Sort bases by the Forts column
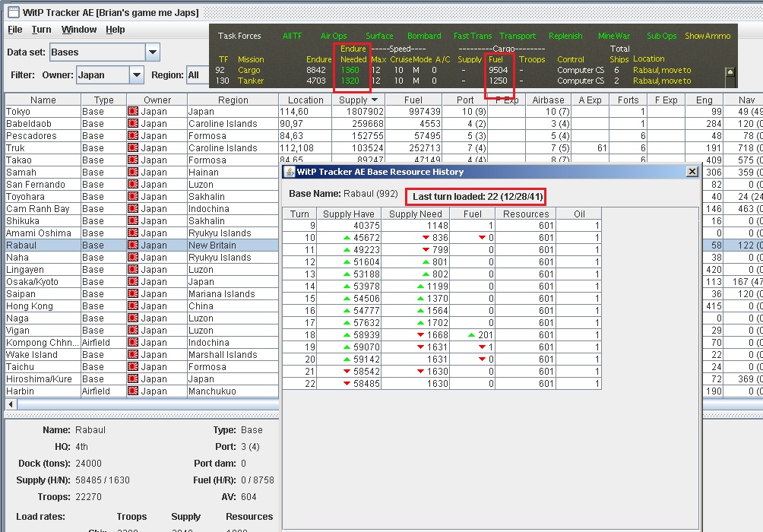Viewport: 763px width, 532px height. [x=628, y=100]
